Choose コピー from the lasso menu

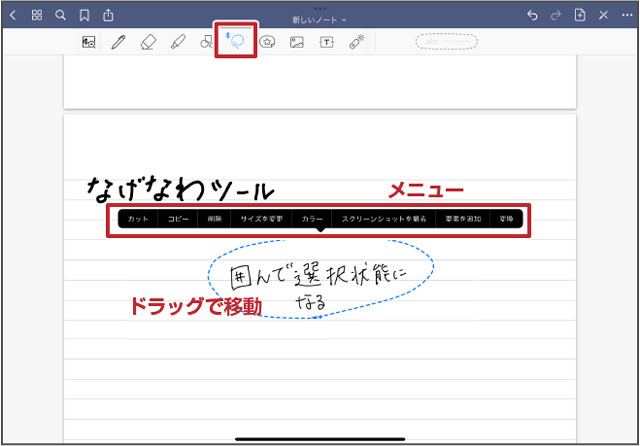[x=178, y=218]
